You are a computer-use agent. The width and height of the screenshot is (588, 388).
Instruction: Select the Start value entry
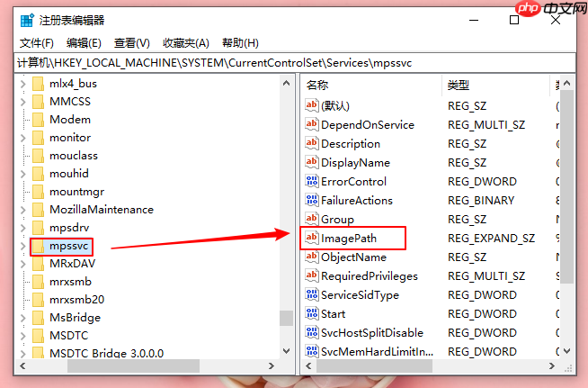[333, 314]
